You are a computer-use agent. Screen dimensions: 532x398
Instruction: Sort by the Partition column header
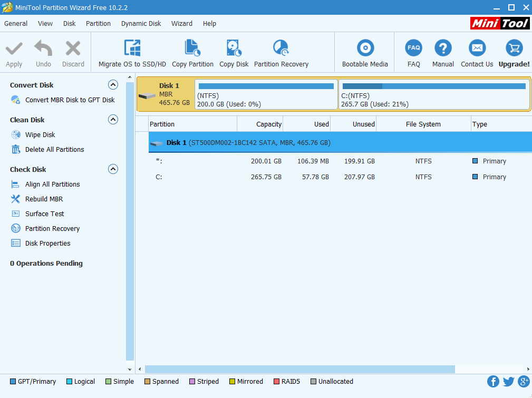pos(193,124)
